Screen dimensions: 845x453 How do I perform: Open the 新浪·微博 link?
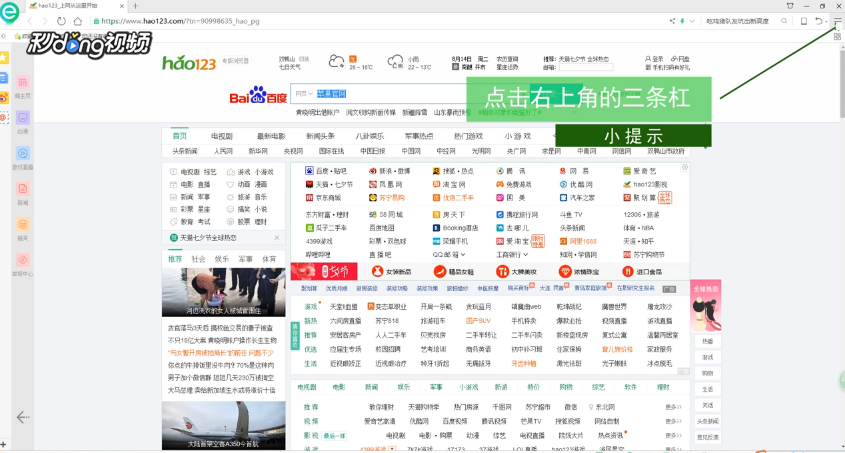pos(390,171)
